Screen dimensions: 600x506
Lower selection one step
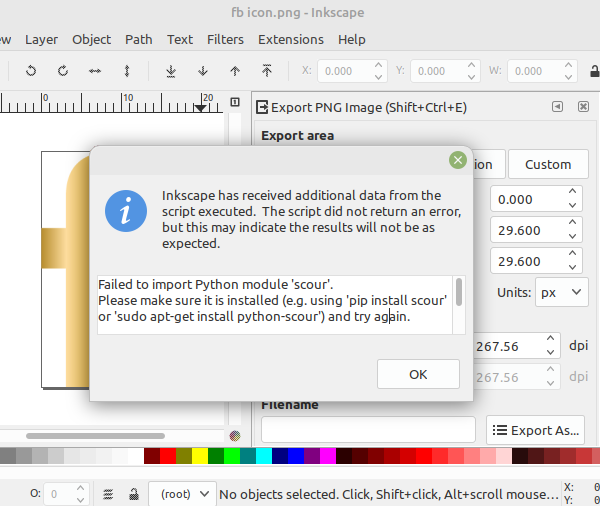pyautogui.click(x=203, y=71)
